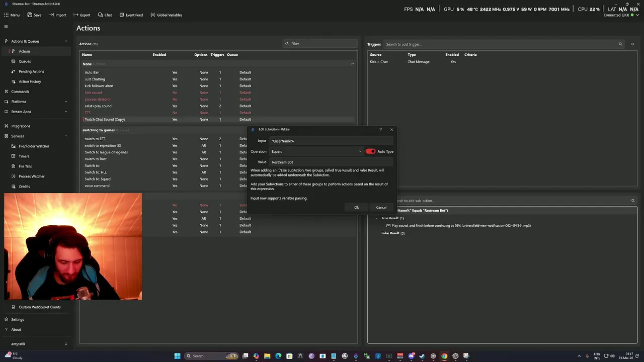Screen dimensions: 644x362
Task: Select the Just Chatting action row
Action: (x=218, y=79)
